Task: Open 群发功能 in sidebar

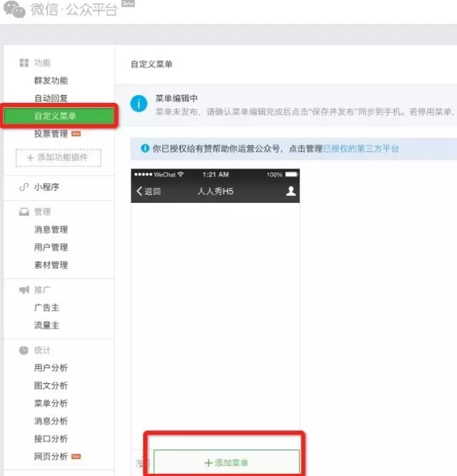Action: (51, 81)
